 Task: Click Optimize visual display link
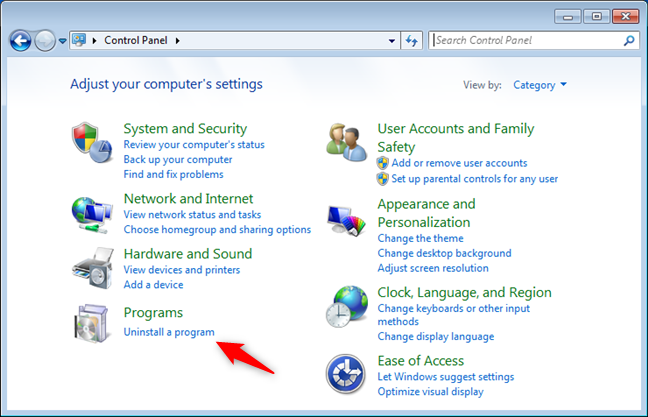tap(430, 392)
